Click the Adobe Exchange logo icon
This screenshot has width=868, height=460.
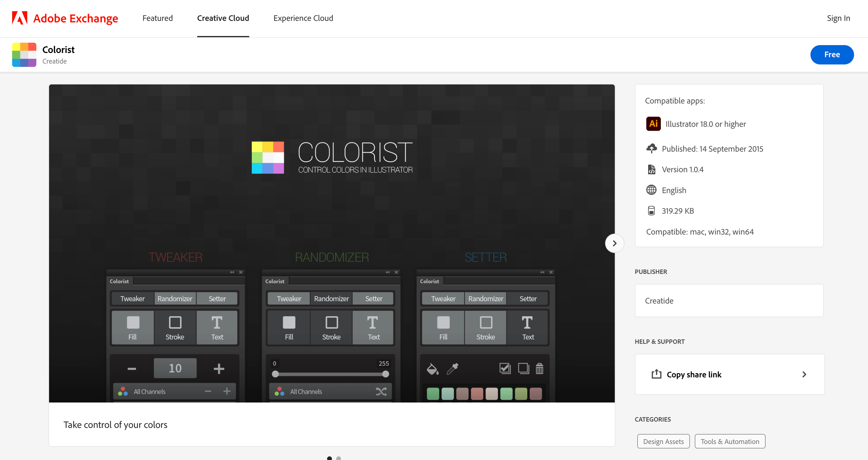click(x=20, y=18)
